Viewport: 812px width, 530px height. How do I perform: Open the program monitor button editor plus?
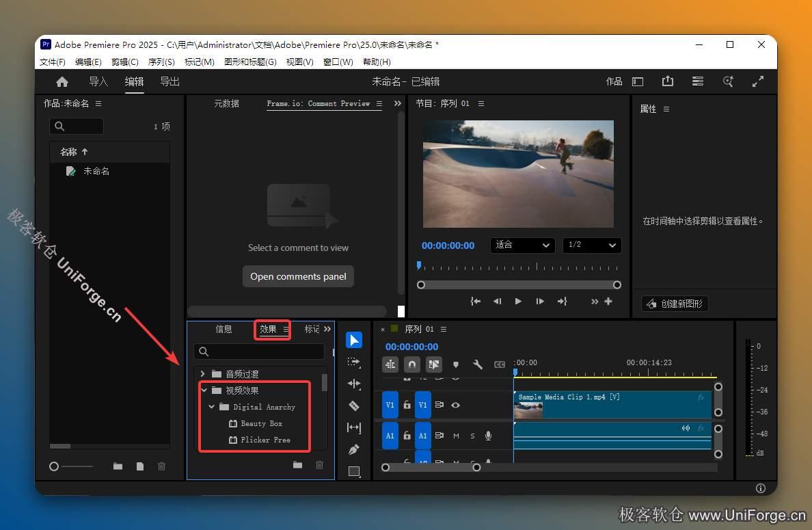(x=608, y=301)
